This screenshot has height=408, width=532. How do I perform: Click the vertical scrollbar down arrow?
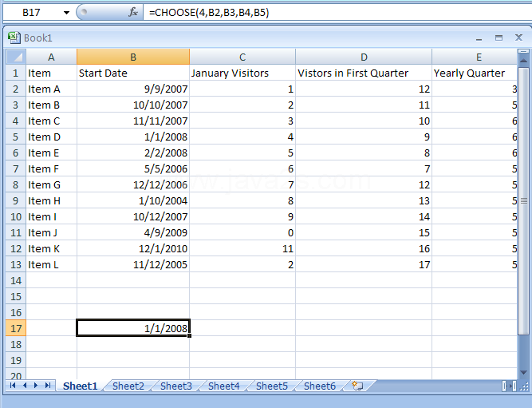pos(523,373)
